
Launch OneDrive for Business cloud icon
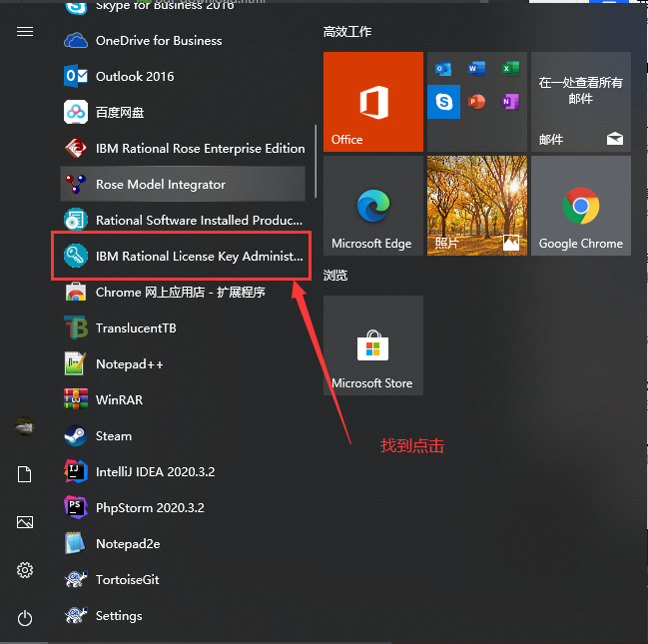pyautogui.click(x=76, y=41)
